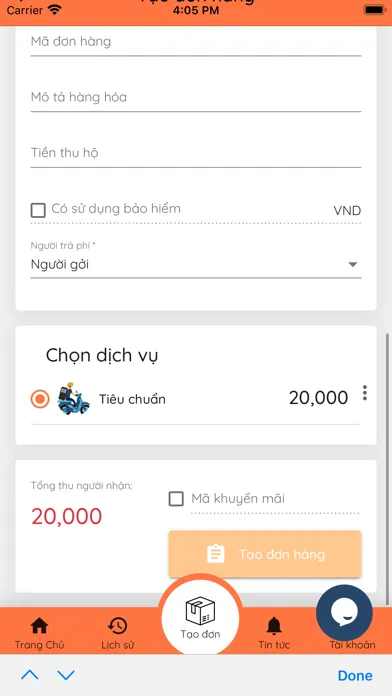Tap the delivery scooter service image

[x=73, y=399]
